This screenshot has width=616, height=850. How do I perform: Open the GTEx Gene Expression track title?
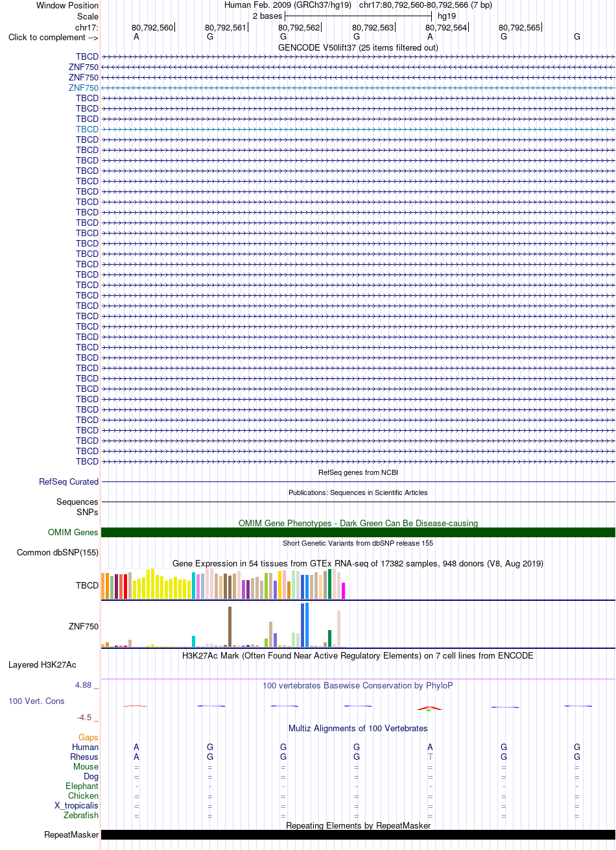(358, 563)
